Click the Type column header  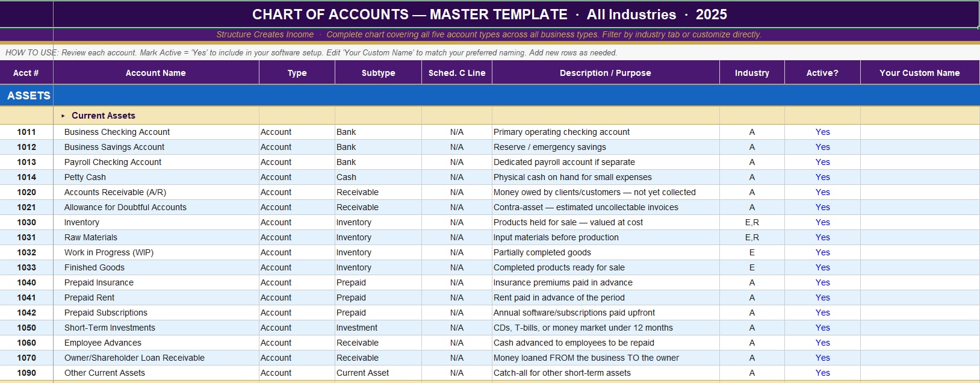[x=297, y=73]
